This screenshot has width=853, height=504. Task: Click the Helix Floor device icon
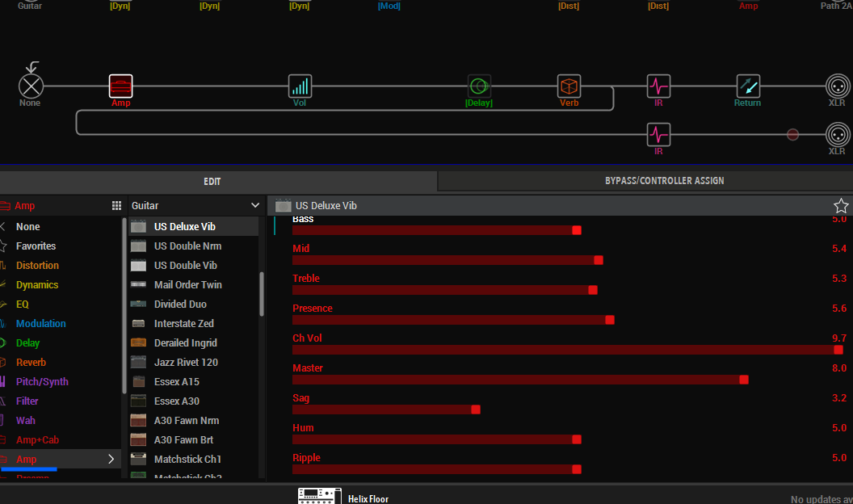(x=320, y=496)
